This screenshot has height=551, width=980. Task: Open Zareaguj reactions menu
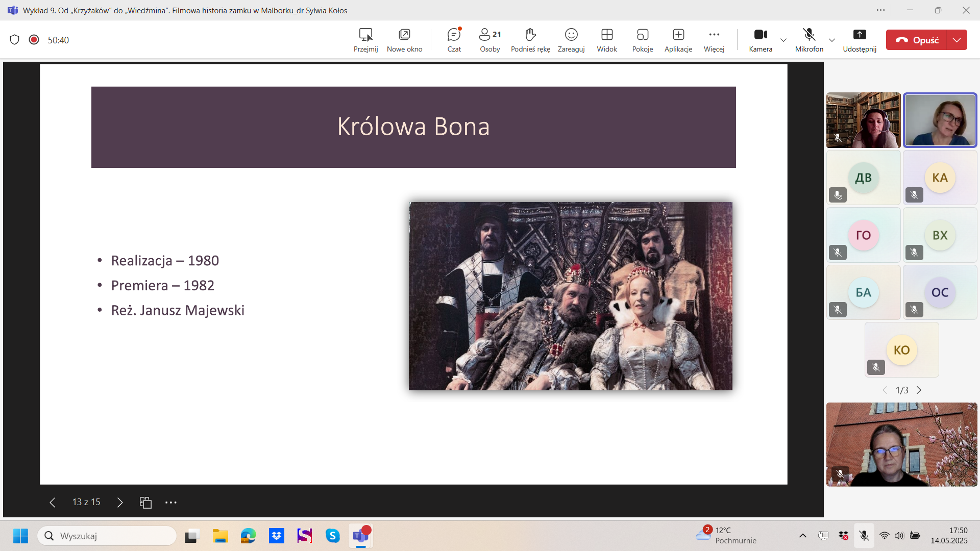coord(571,40)
